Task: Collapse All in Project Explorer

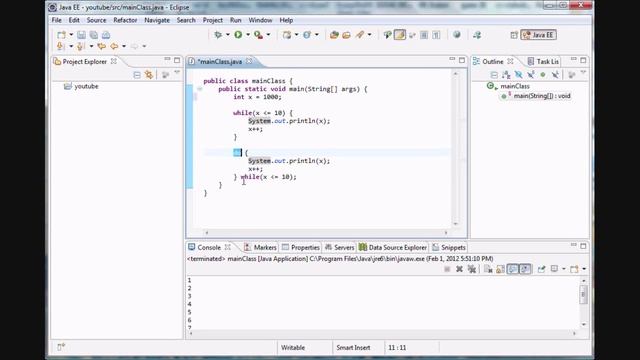Action: pos(137,75)
